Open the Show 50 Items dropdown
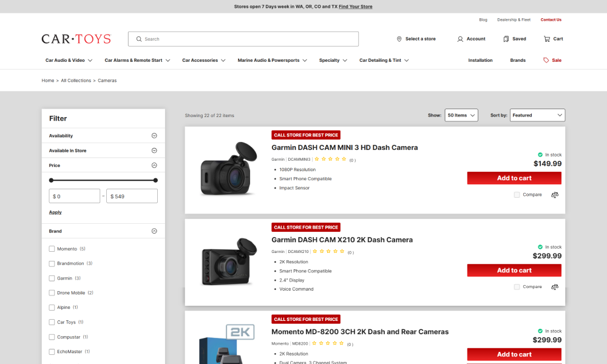This screenshot has width=607, height=364. click(x=461, y=115)
